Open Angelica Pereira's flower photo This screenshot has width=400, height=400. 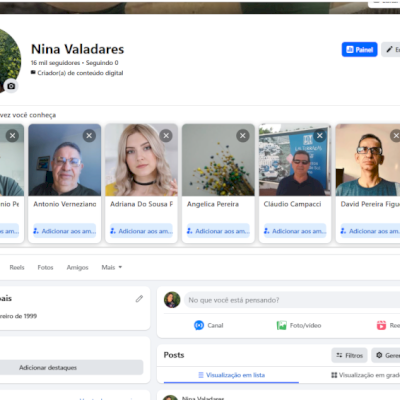click(x=218, y=160)
